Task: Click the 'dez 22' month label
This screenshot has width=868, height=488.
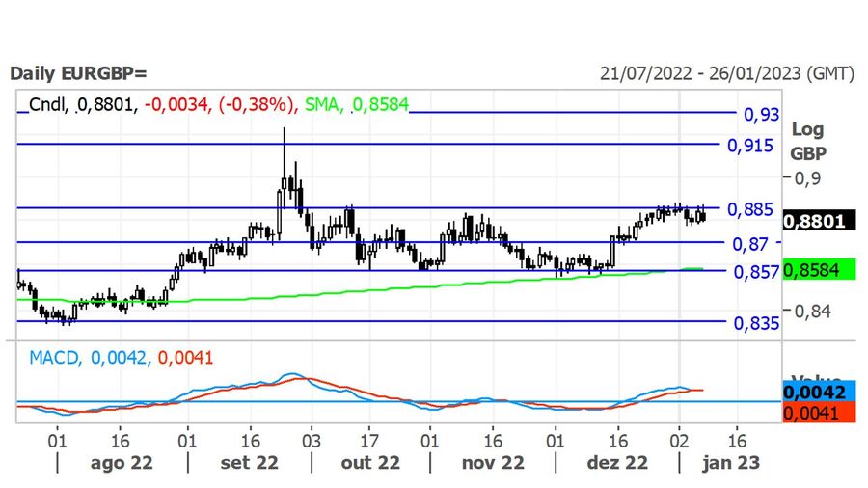Action: click(617, 463)
